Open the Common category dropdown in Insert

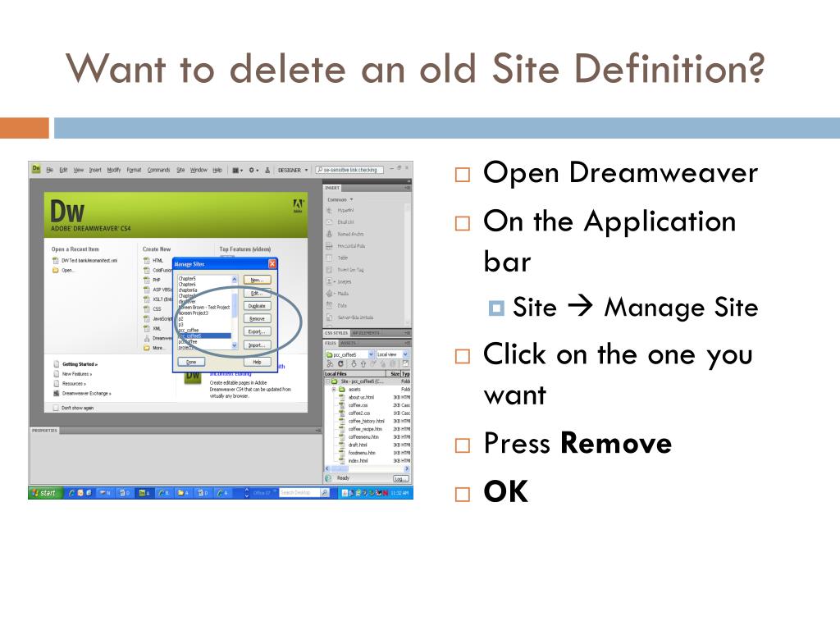(x=340, y=199)
